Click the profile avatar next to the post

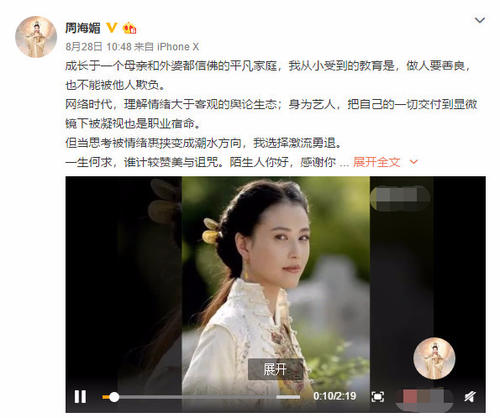pyautogui.click(x=36, y=37)
